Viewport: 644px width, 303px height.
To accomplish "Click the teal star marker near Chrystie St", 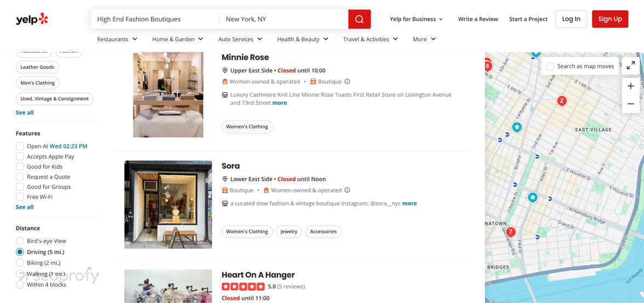I will click(x=533, y=198).
